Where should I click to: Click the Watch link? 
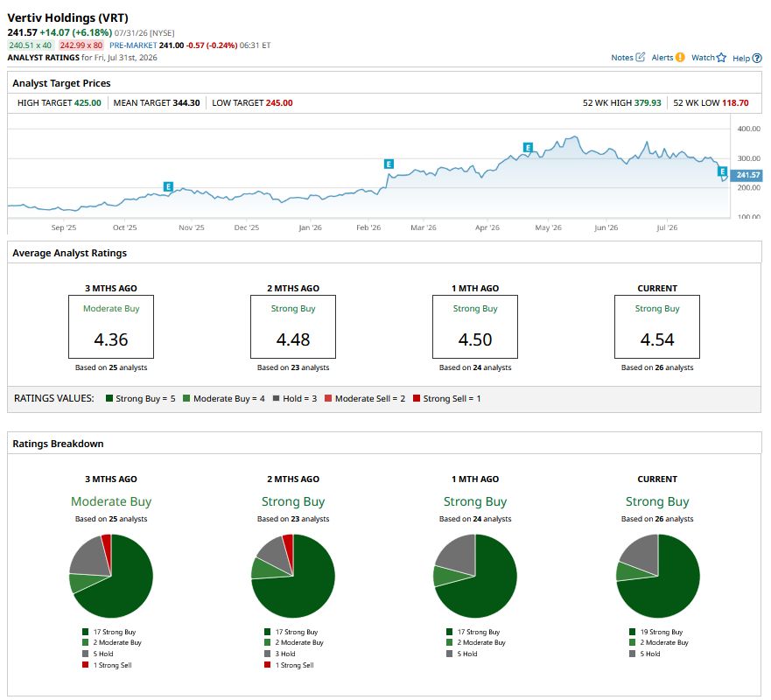pyautogui.click(x=703, y=58)
